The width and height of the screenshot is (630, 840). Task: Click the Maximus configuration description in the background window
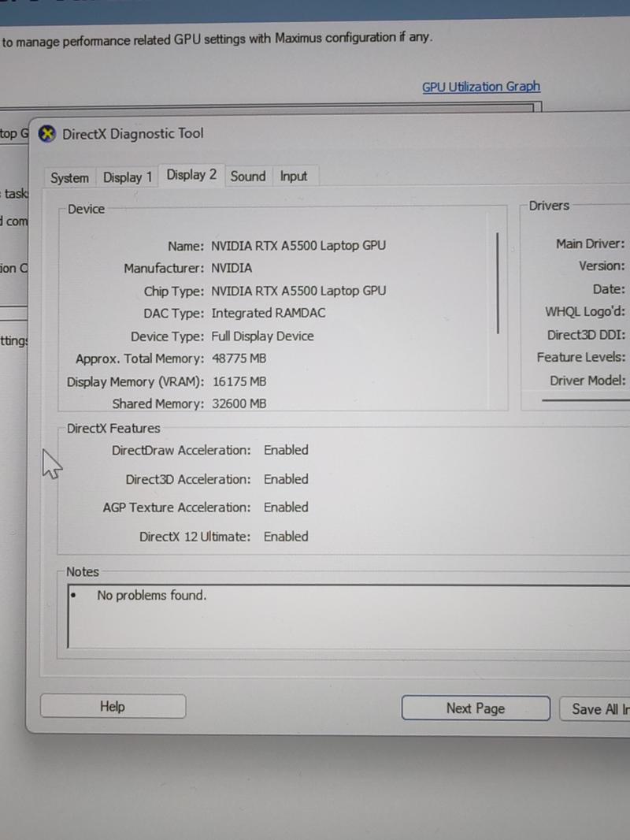pos(217,39)
